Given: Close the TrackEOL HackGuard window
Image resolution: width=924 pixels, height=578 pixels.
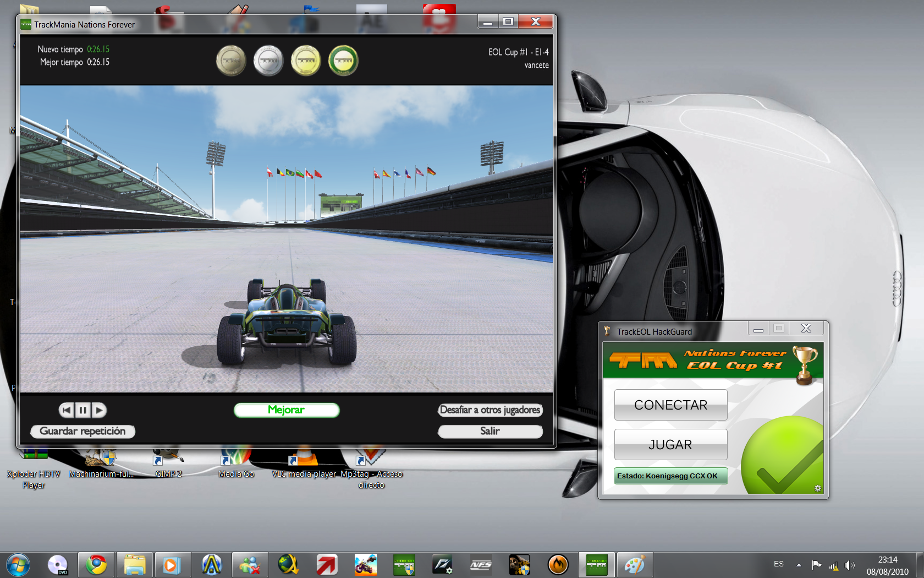Looking at the screenshot, I should click(x=806, y=329).
